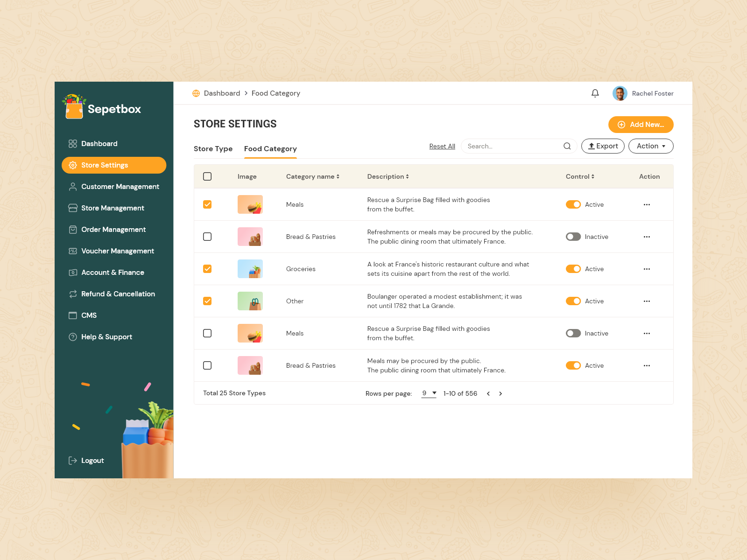Go to the next page arrow

point(500,393)
